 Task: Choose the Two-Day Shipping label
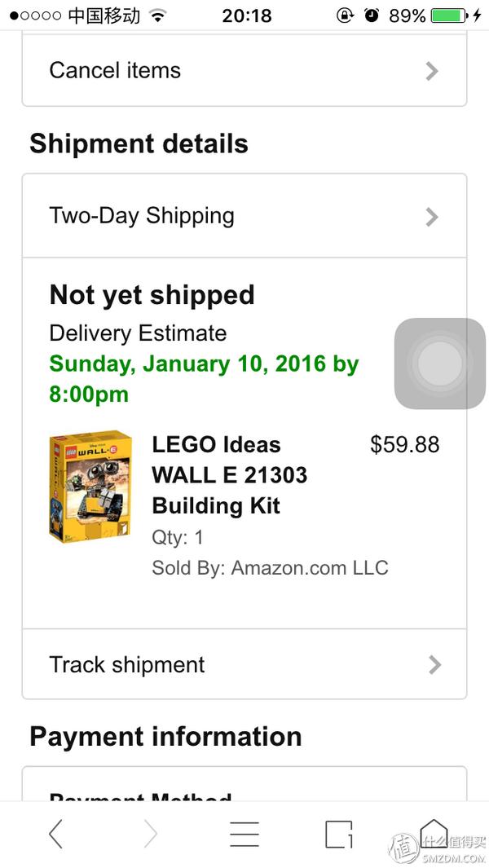(142, 215)
